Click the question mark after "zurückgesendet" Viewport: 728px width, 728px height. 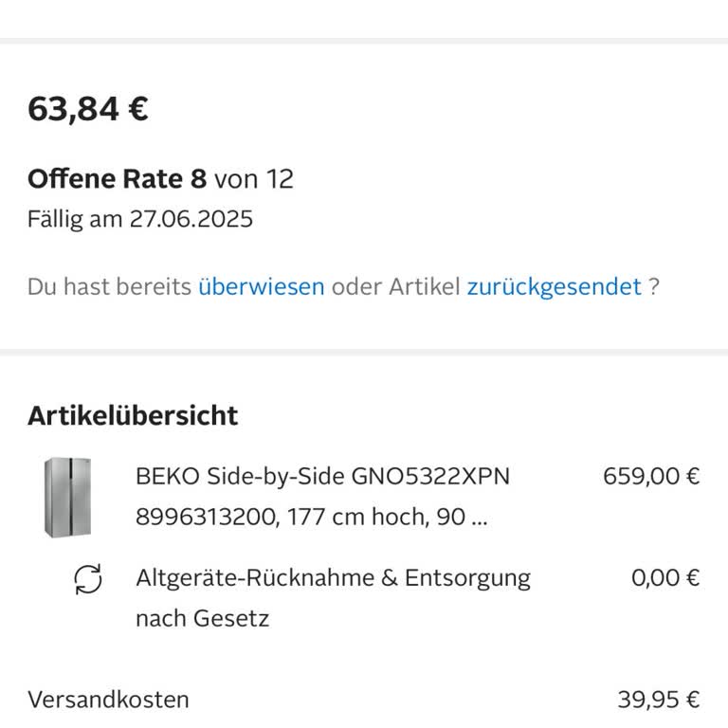tap(653, 287)
